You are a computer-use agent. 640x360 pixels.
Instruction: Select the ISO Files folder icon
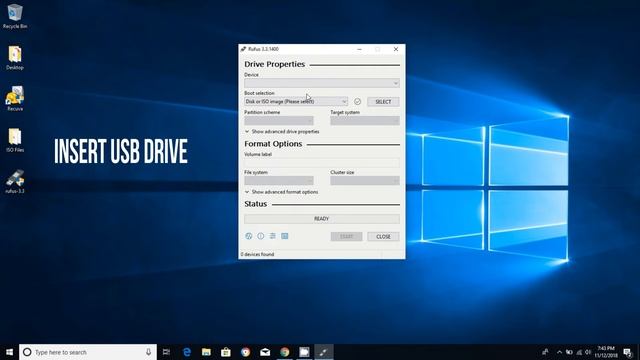pos(15,140)
